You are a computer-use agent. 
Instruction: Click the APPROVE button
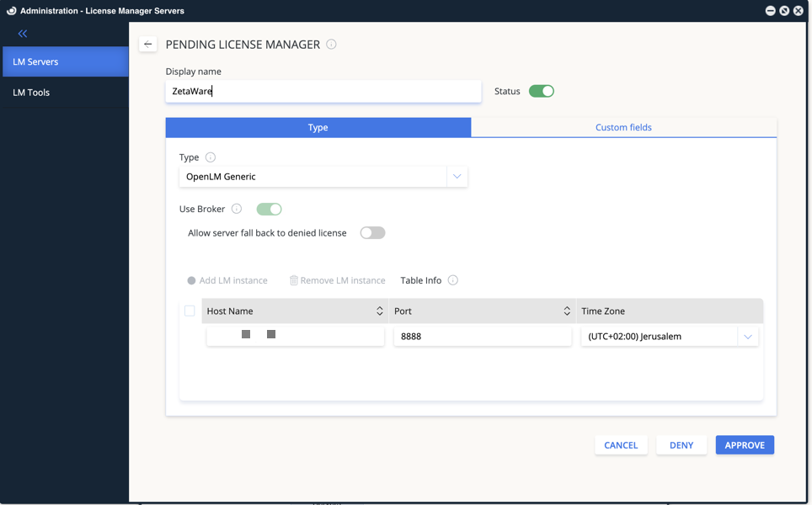[x=745, y=445]
